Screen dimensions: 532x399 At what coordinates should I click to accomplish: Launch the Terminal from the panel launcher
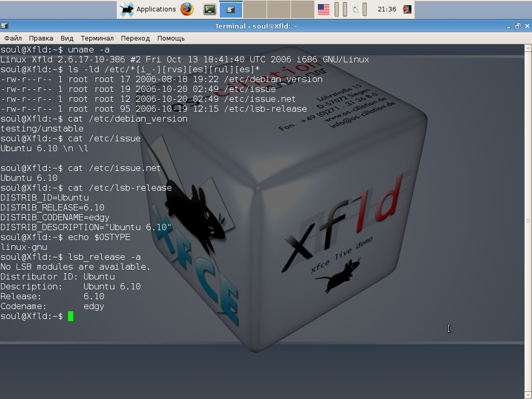click(x=210, y=9)
